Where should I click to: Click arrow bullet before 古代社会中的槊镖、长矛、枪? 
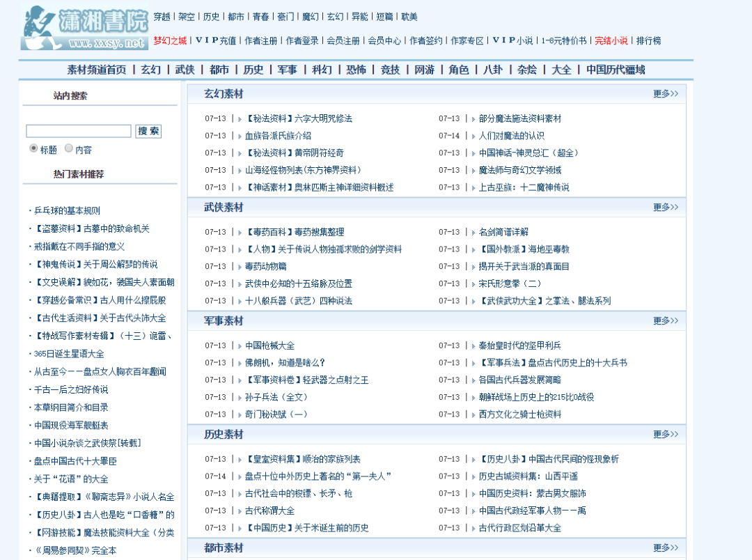point(240,494)
